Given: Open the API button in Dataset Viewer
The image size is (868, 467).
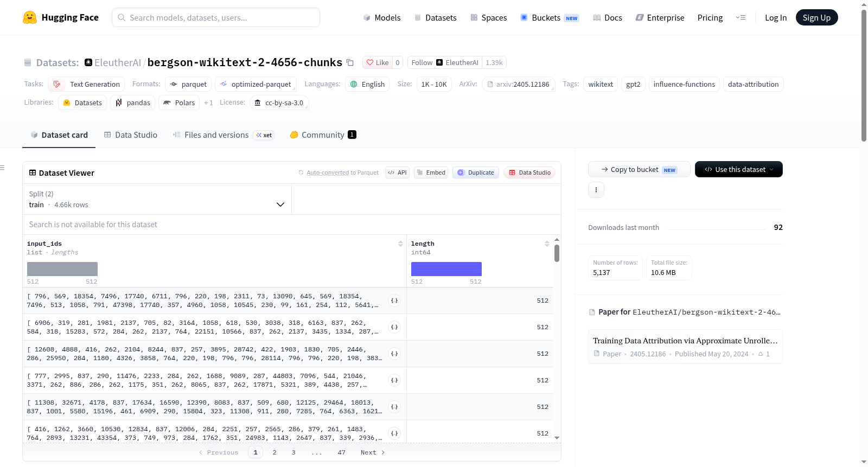Looking at the screenshot, I should pyautogui.click(x=397, y=172).
